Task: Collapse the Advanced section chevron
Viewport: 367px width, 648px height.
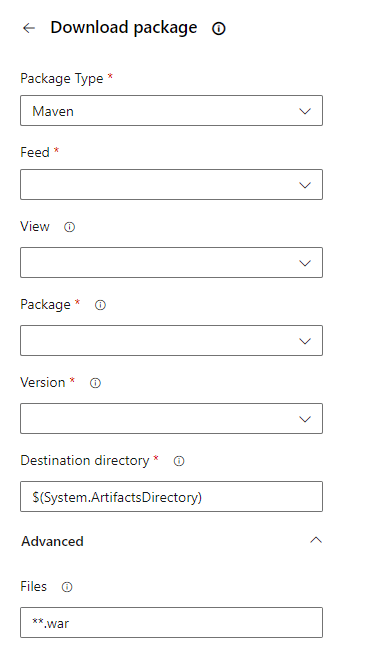Action: click(x=316, y=540)
